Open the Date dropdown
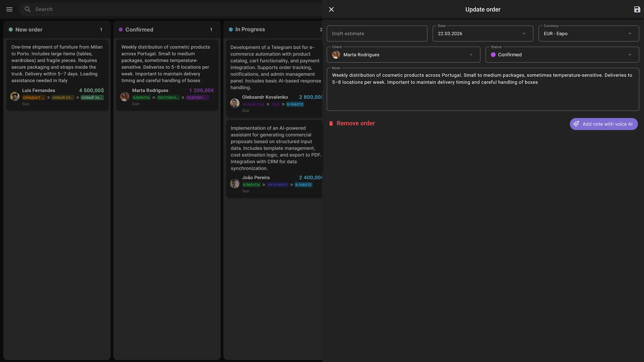This screenshot has width=644, height=362. click(x=524, y=34)
